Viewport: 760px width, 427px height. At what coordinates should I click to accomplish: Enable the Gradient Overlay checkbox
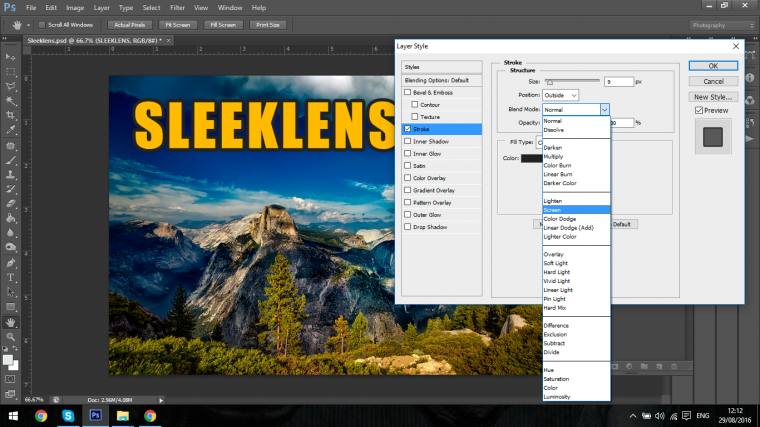tap(408, 190)
